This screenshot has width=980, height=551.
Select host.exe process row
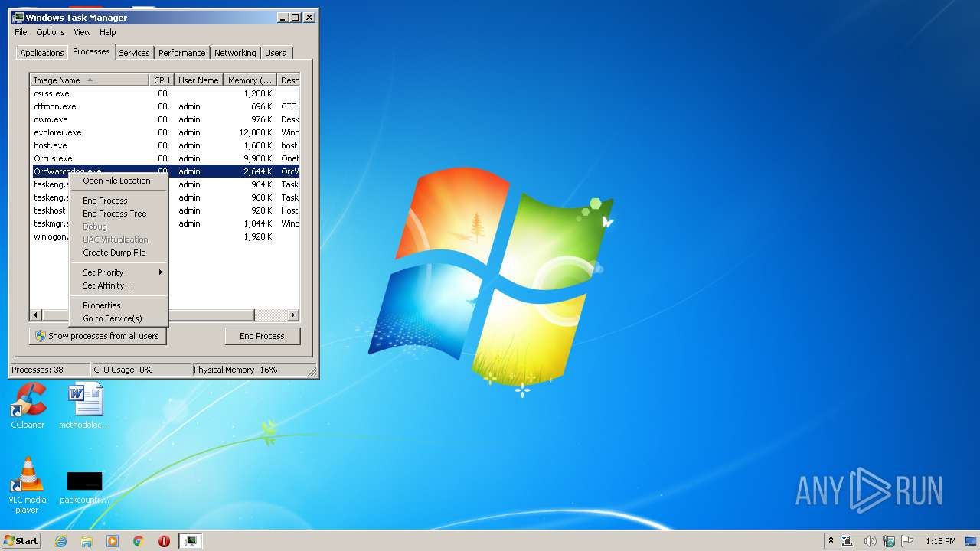(165, 145)
